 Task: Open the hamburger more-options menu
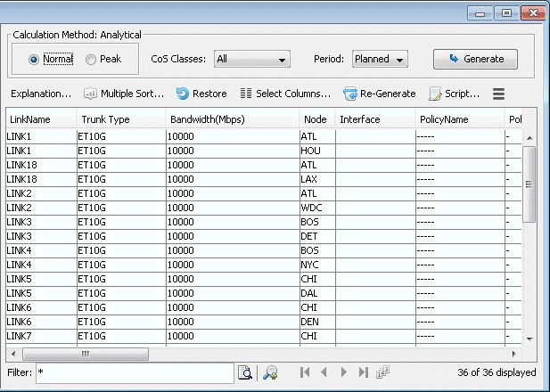[499, 94]
